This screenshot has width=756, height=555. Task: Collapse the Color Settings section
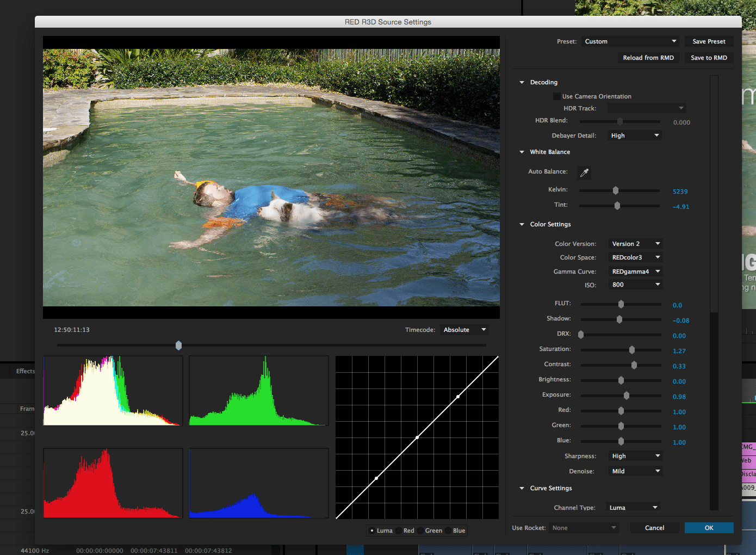click(x=522, y=225)
